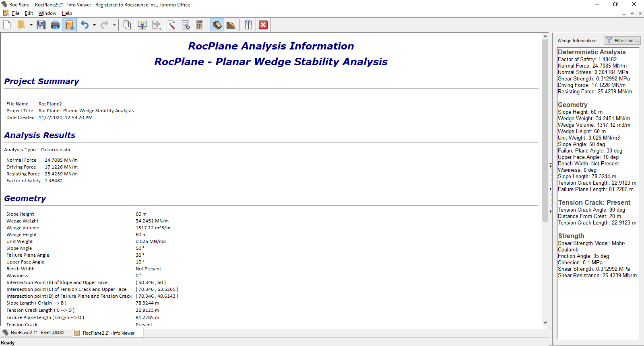This screenshot has width=644, height=346.
Task: Click the Driving Force 17.1226 MN/m report row
Action: [x=42, y=167]
